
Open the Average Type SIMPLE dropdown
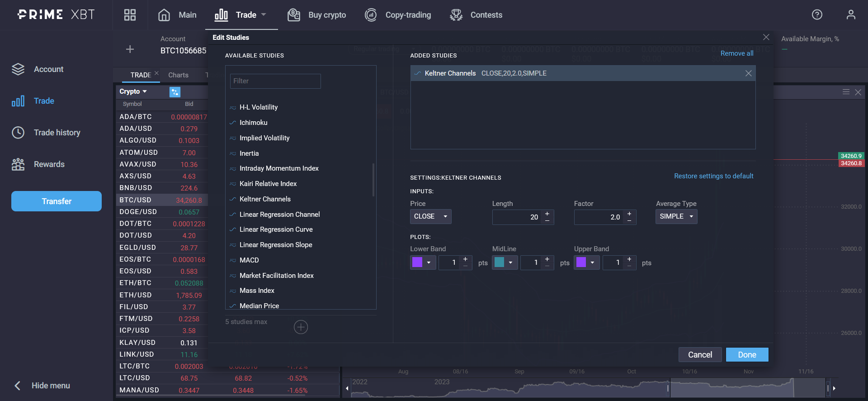(x=676, y=216)
